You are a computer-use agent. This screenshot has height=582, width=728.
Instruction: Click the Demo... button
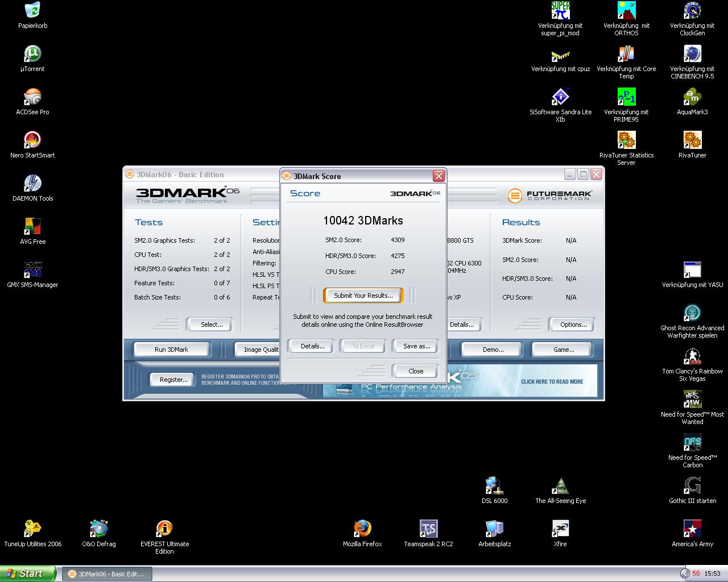pos(493,350)
